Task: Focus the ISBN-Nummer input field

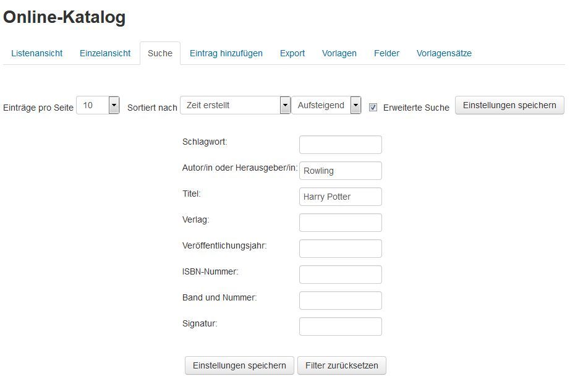Action: (341, 275)
